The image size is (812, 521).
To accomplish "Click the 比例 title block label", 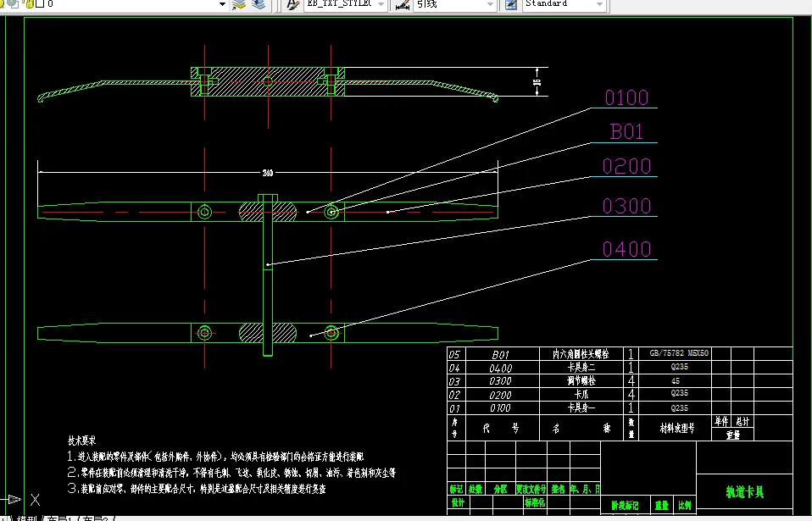I will [x=685, y=506].
